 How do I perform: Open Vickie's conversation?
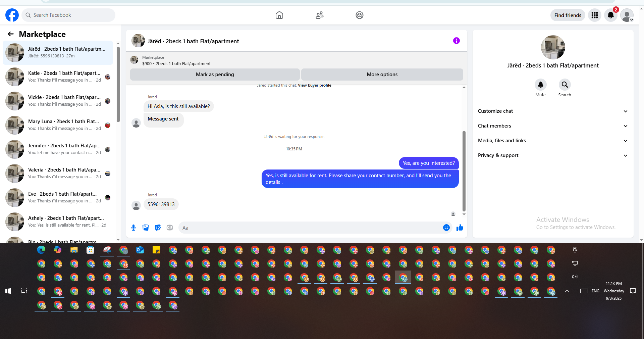click(x=58, y=101)
